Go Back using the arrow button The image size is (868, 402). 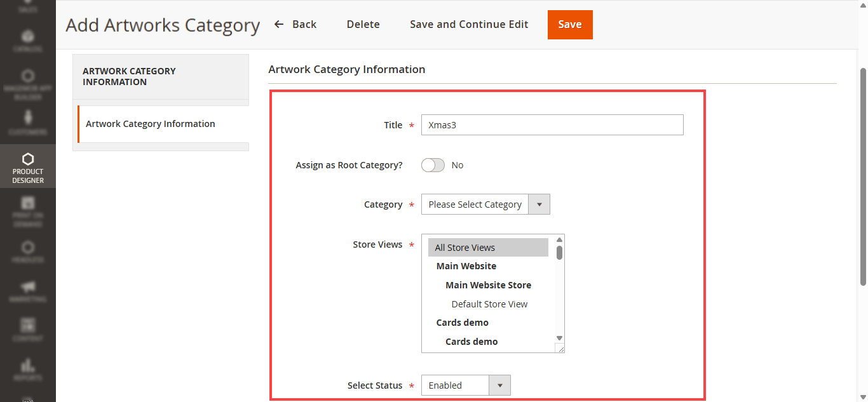coord(295,25)
